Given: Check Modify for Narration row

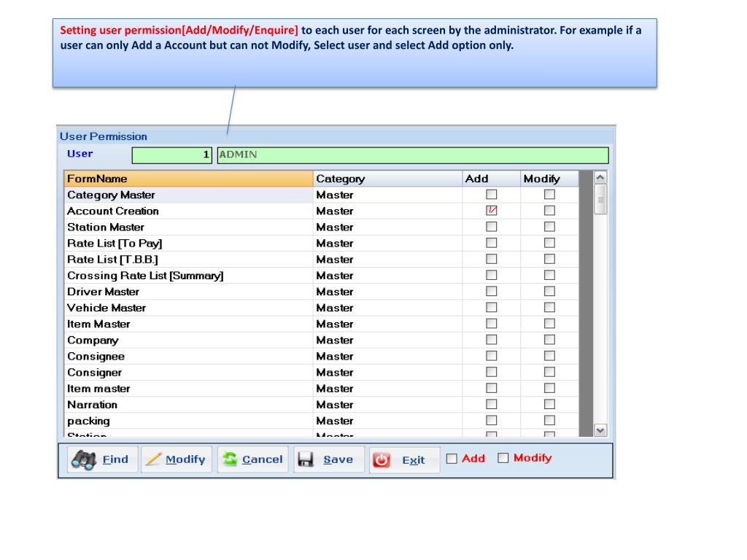Looking at the screenshot, I should pos(549,404).
